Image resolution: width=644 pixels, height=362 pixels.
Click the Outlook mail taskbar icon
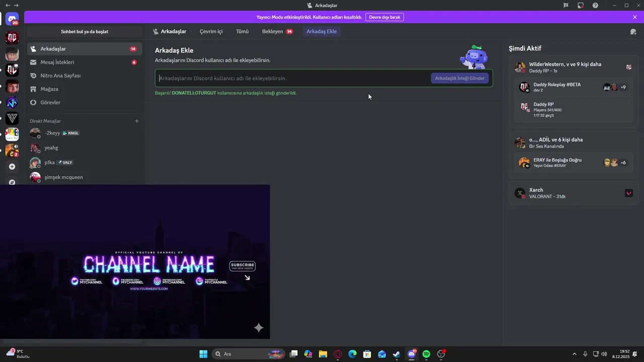(x=382, y=354)
